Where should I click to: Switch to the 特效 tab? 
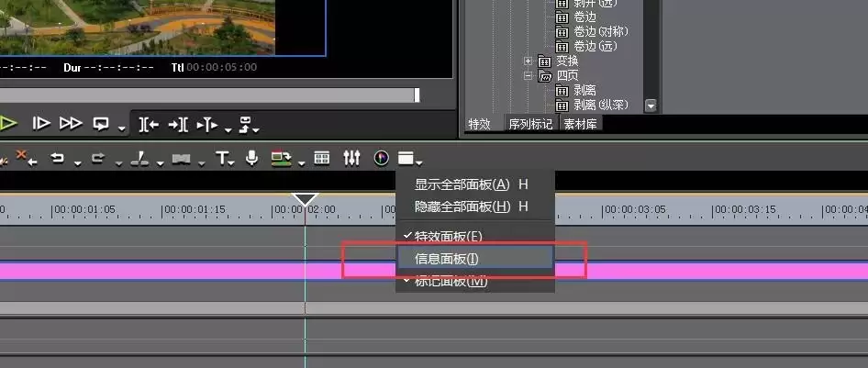[479, 124]
